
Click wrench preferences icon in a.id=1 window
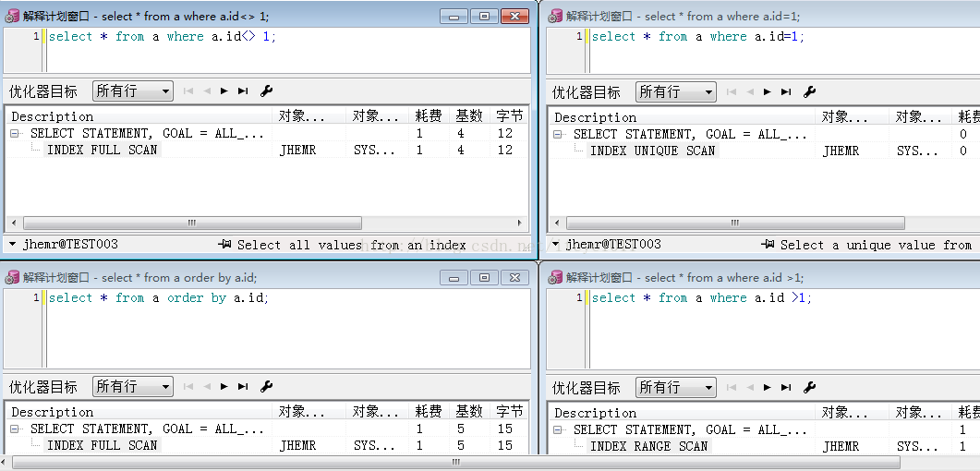click(809, 91)
